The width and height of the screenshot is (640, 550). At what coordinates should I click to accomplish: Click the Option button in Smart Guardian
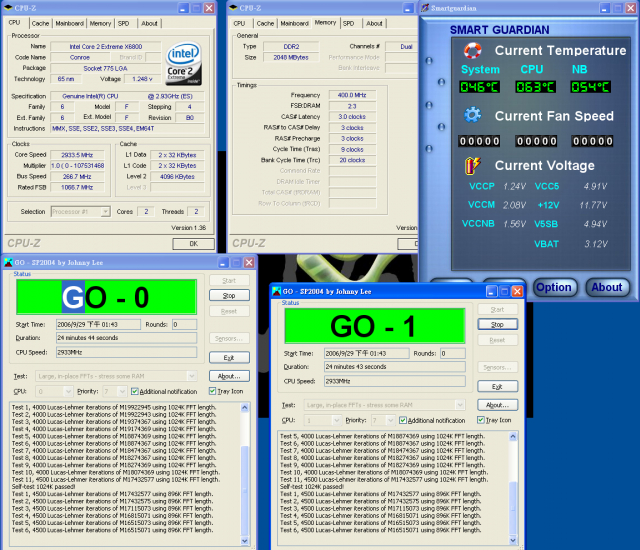[x=554, y=288]
